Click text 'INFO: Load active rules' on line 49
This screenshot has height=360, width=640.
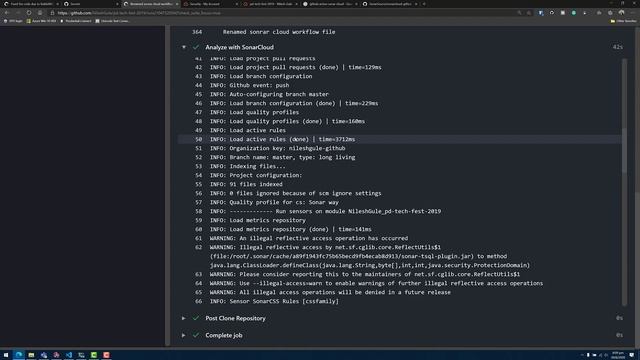(x=248, y=130)
